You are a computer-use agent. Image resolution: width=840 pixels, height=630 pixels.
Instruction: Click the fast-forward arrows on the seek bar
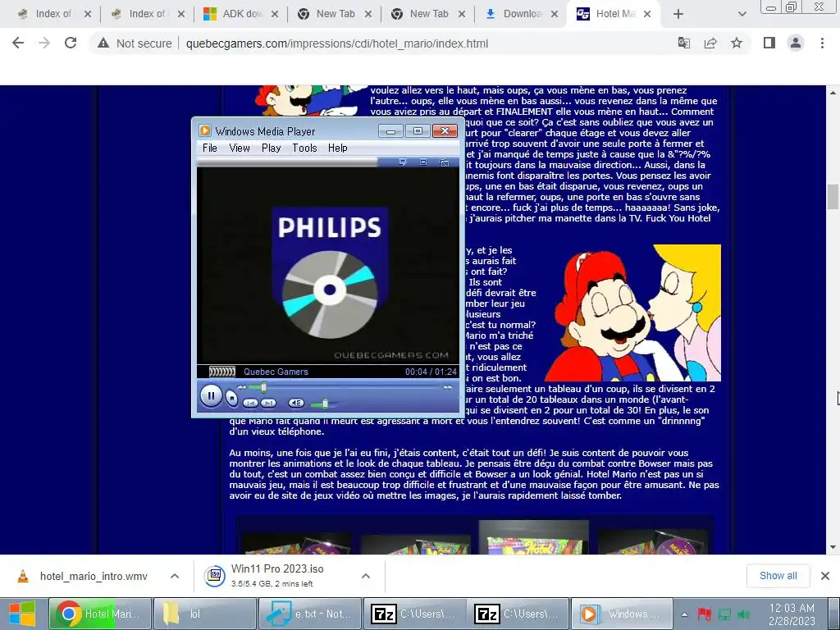[447, 387]
